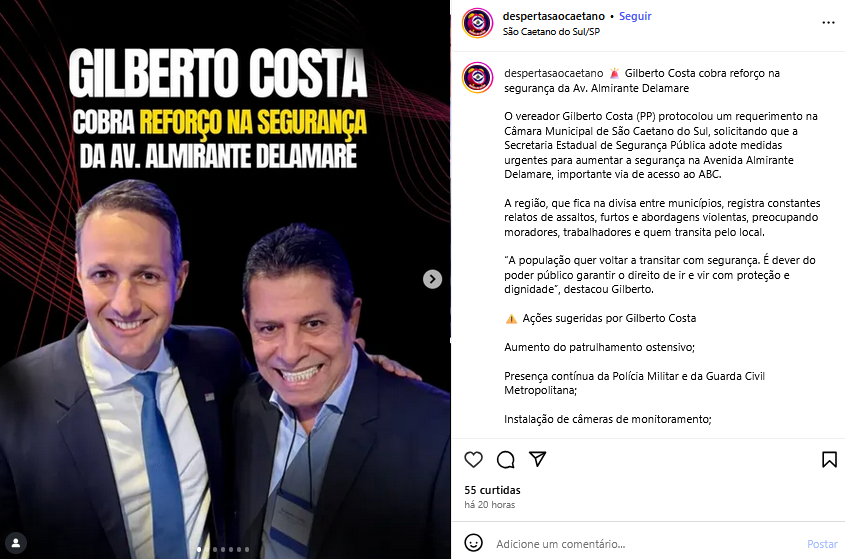This screenshot has height=559, width=845.
Task: Share post using the paper plane icon
Action: pos(537,459)
